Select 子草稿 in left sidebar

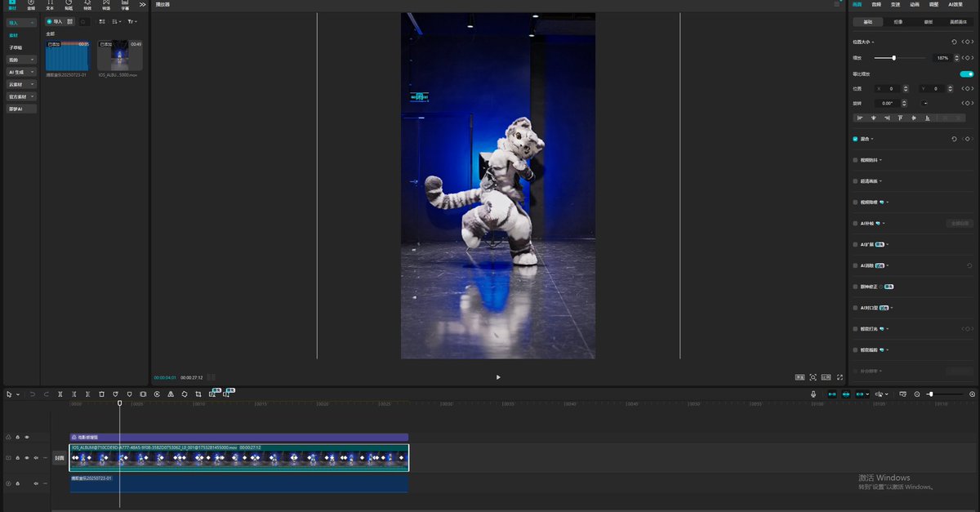(16, 47)
